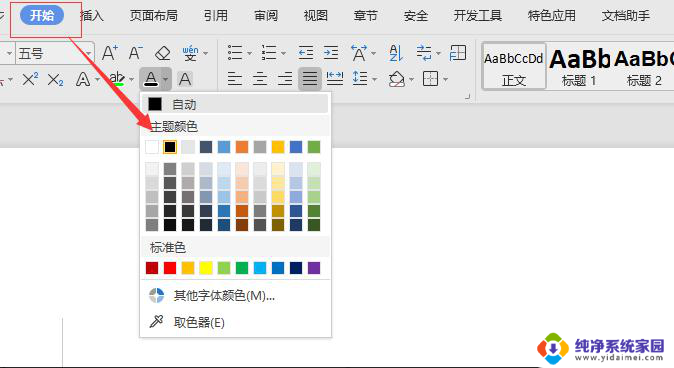Open the wén pinyin guide tool
The image size is (674, 368).
(x=190, y=54)
